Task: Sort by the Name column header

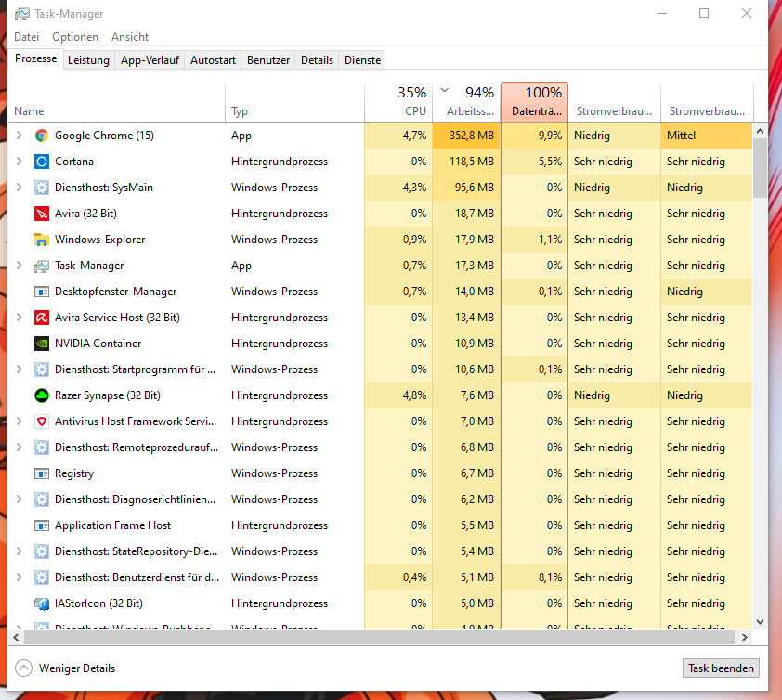Action: 117,102
